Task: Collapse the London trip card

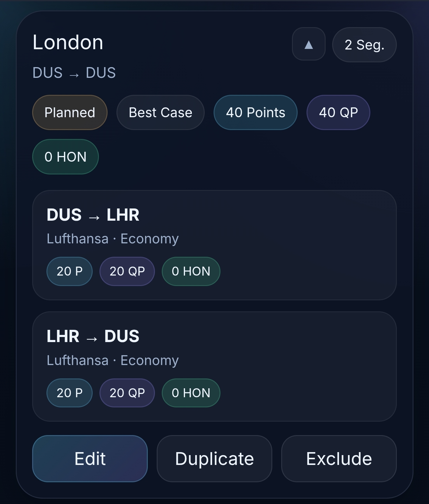Action: click(x=308, y=44)
